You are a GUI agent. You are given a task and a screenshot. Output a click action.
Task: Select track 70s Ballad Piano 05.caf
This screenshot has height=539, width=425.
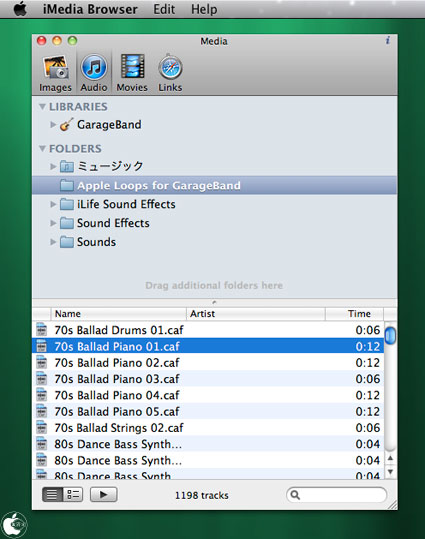[x=208, y=411]
